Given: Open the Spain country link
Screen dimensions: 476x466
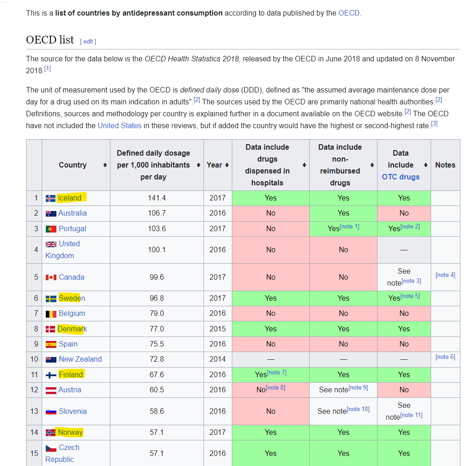Looking at the screenshot, I should (68, 344).
